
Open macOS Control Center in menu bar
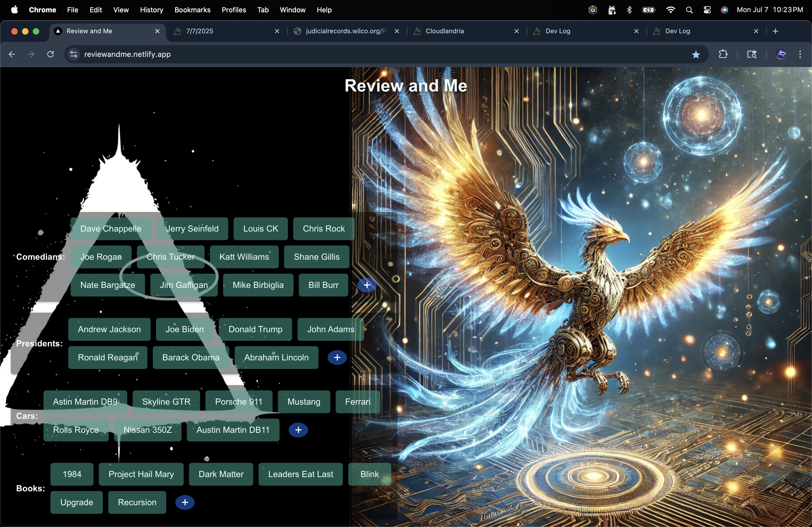[x=707, y=10]
